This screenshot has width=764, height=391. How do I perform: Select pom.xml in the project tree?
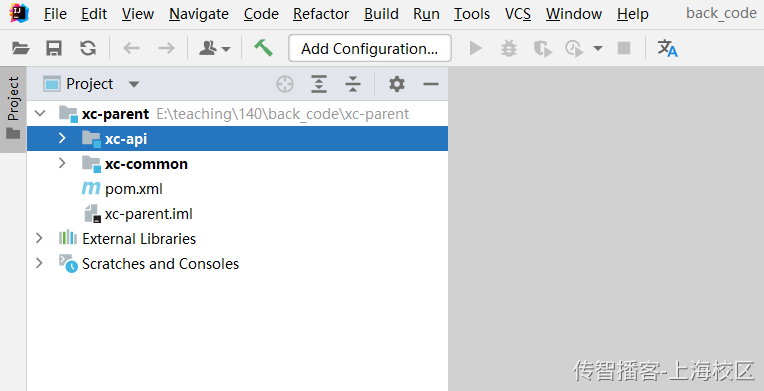(134, 189)
